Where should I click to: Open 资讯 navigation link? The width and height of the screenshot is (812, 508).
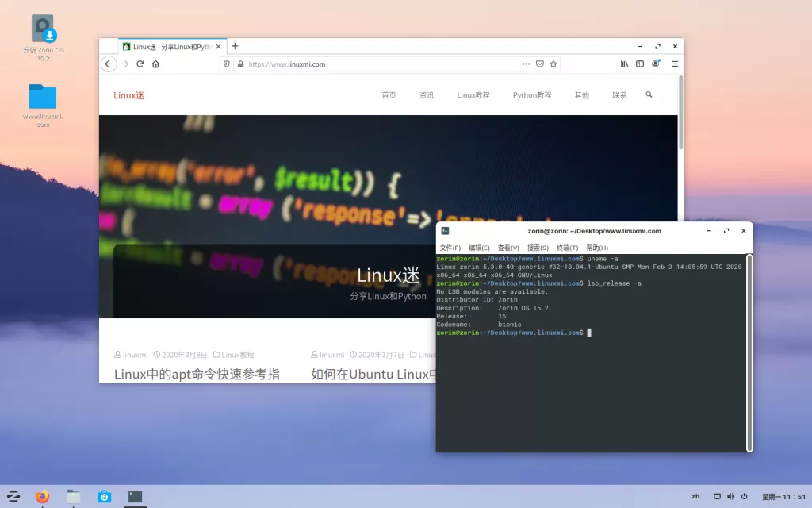coord(426,95)
